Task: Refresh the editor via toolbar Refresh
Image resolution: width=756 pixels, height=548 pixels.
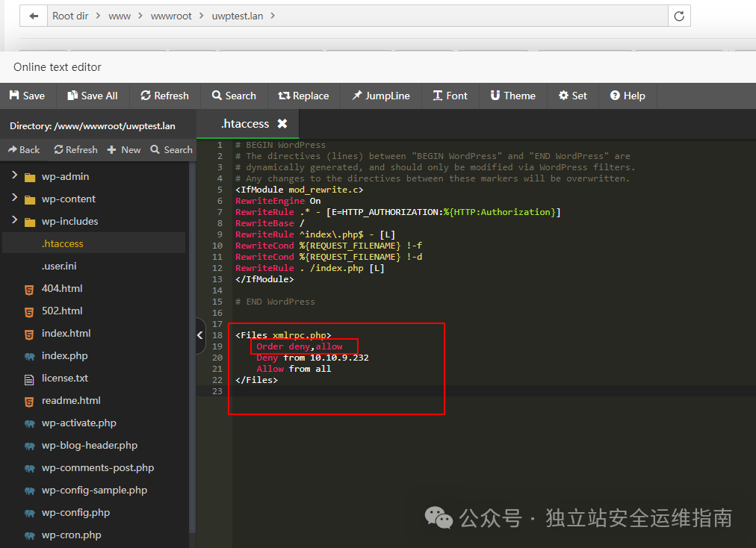Action: coord(164,96)
